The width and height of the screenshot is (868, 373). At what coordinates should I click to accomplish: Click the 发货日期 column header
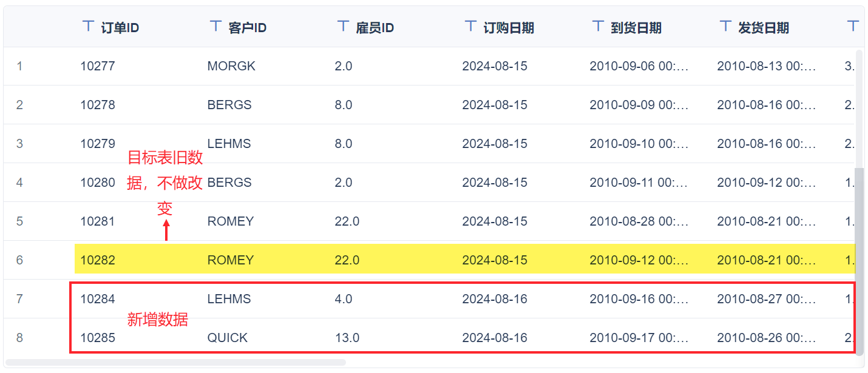(764, 28)
